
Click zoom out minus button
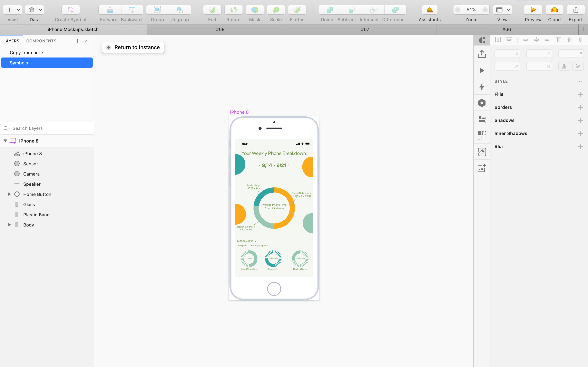point(458,10)
